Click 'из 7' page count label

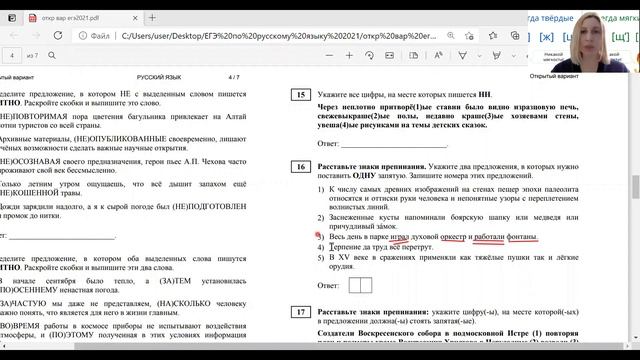32,55
